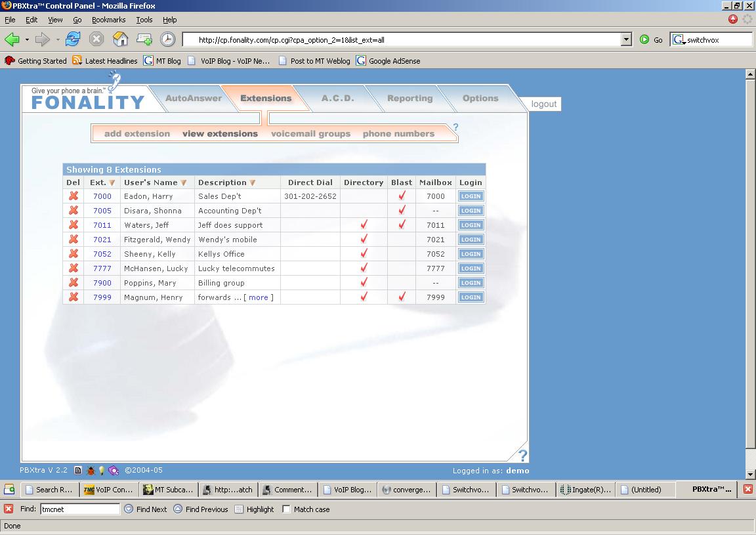The height and width of the screenshot is (535, 756).
Task: Enable the Match case checkbox
Action: [286, 509]
